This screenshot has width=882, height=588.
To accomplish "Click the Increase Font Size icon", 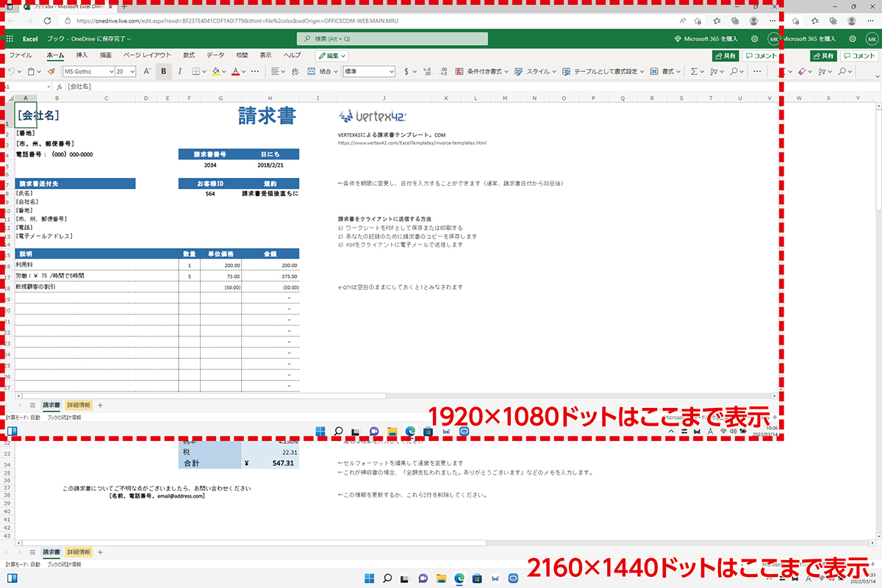I will tap(146, 71).
